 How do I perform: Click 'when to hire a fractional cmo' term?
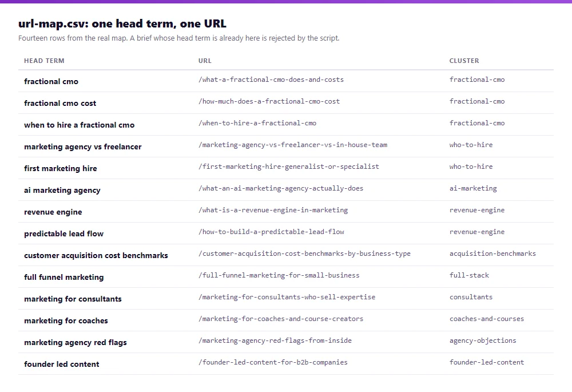pos(79,125)
